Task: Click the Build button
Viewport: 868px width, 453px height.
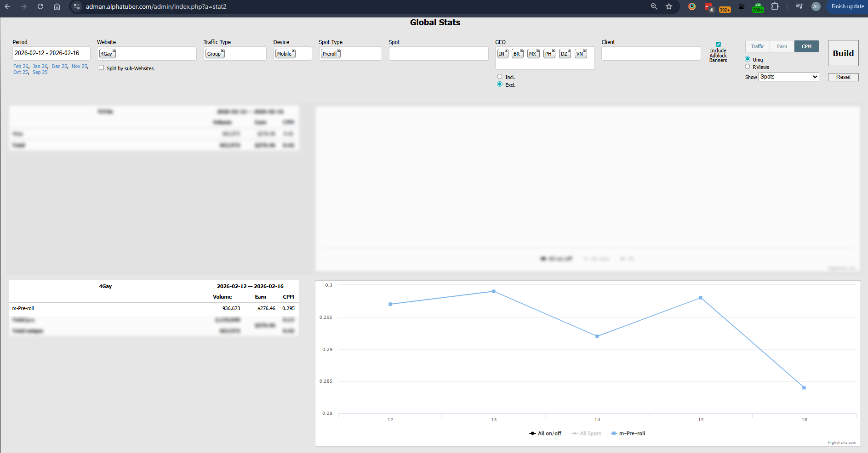Action: (x=843, y=53)
